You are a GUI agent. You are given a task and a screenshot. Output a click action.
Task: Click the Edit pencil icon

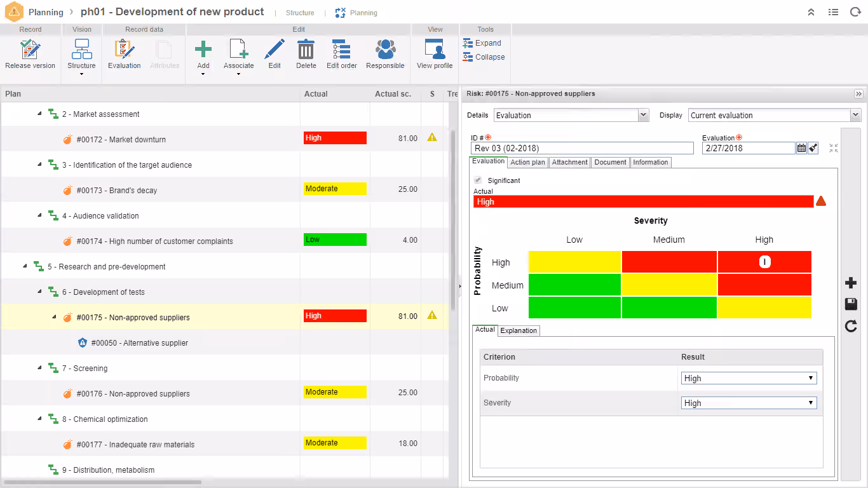coord(275,50)
